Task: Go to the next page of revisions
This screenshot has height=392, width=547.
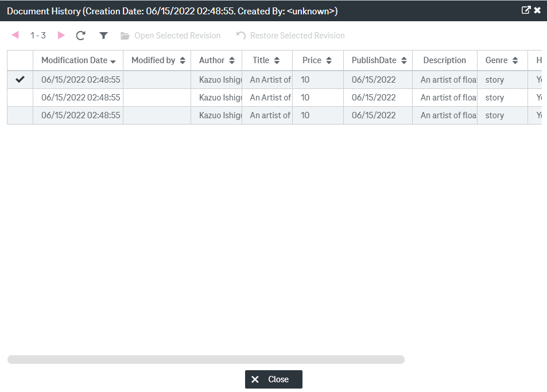Action: pyautogui.click(x=61, y=35)
